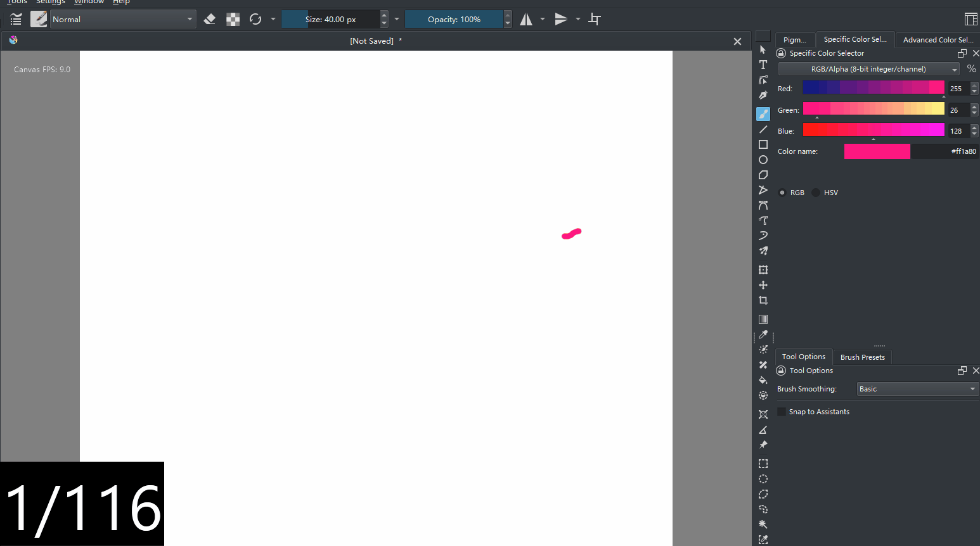This screenshot has height=546, width=980.
Task: Open the workspace chooser icon
Action: point(971,19)
